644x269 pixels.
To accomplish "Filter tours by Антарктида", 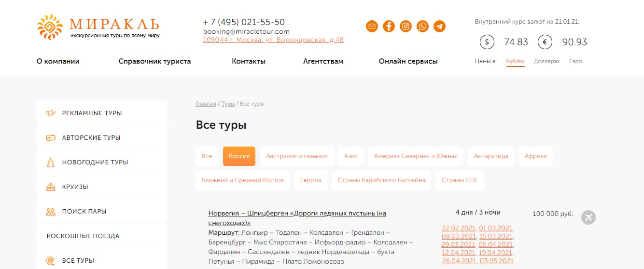I will 491,156.
